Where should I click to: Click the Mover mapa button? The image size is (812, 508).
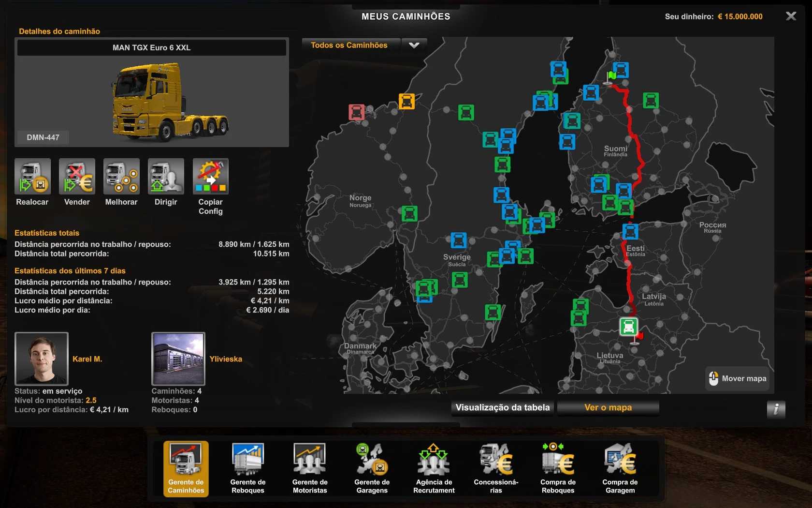coord(738,379)
